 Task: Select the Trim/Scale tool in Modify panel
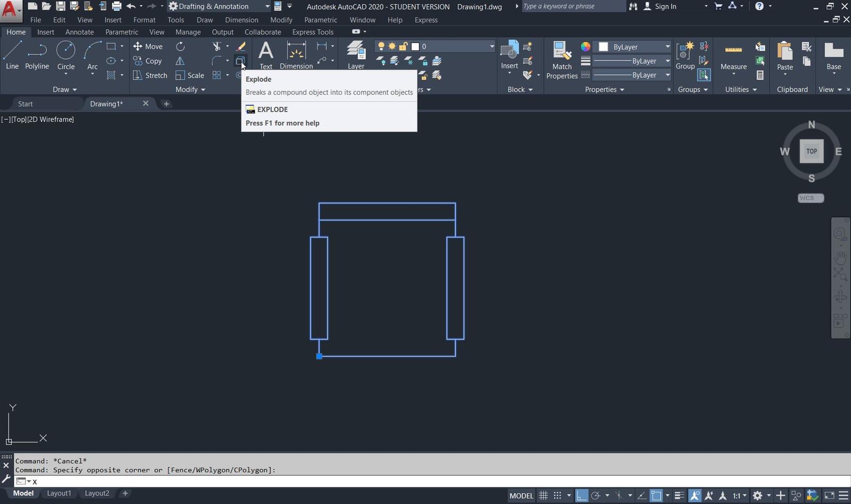pos(189,75)
